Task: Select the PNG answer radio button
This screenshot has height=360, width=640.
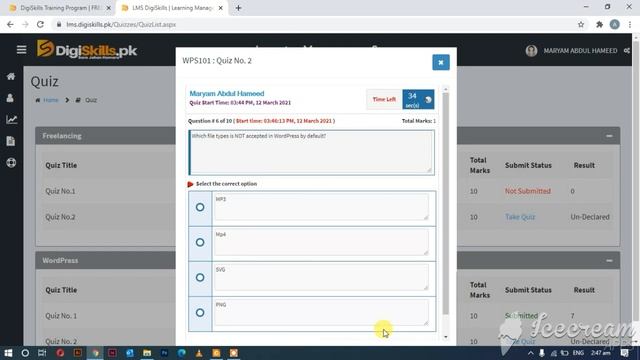Action: point(200,313)
